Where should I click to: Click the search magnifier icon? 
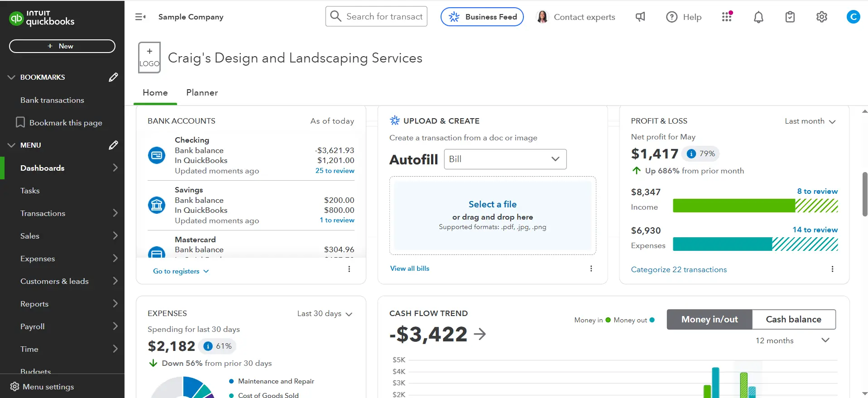(x=336, y=16)
